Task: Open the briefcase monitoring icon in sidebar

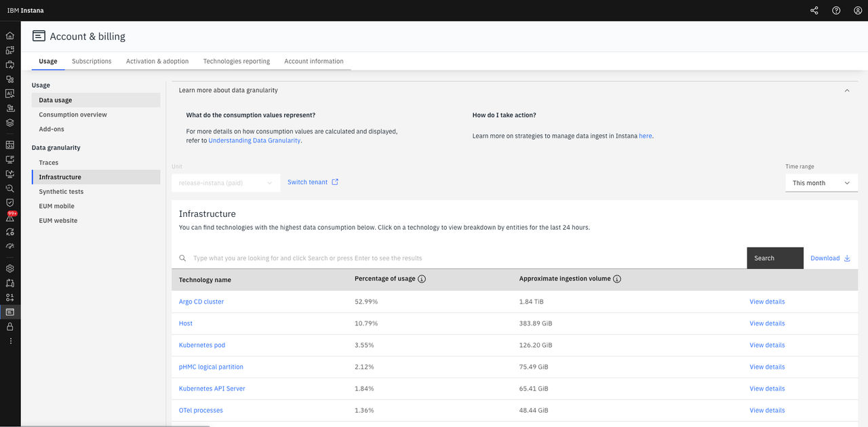Action: [9, 65]
